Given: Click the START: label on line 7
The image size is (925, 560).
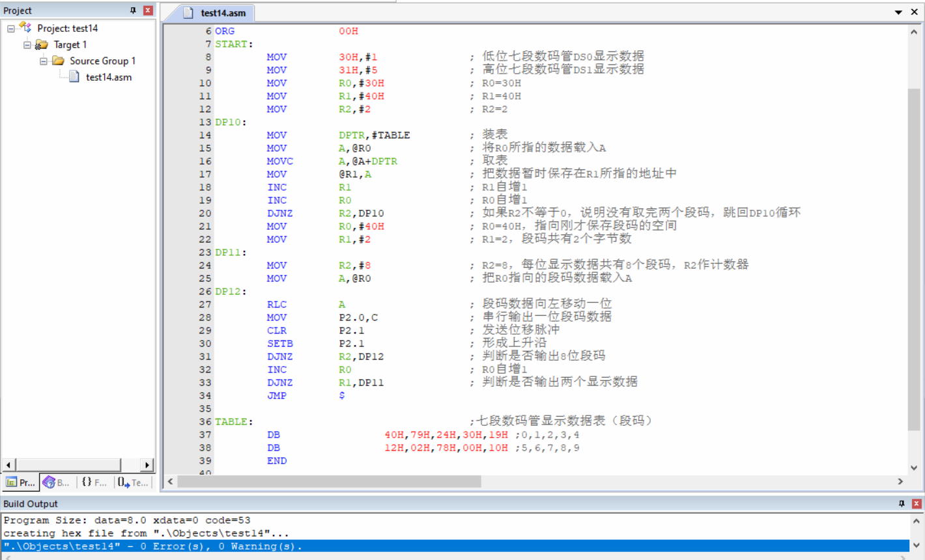Looking at the screenshot, I should click(234, 44).
